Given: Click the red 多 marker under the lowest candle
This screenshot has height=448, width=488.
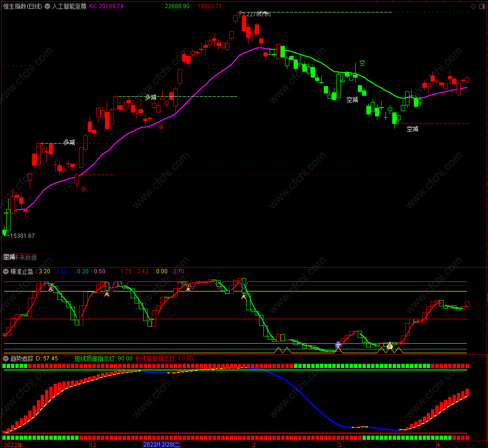Looking at the screenshot, I should (83, 189).
